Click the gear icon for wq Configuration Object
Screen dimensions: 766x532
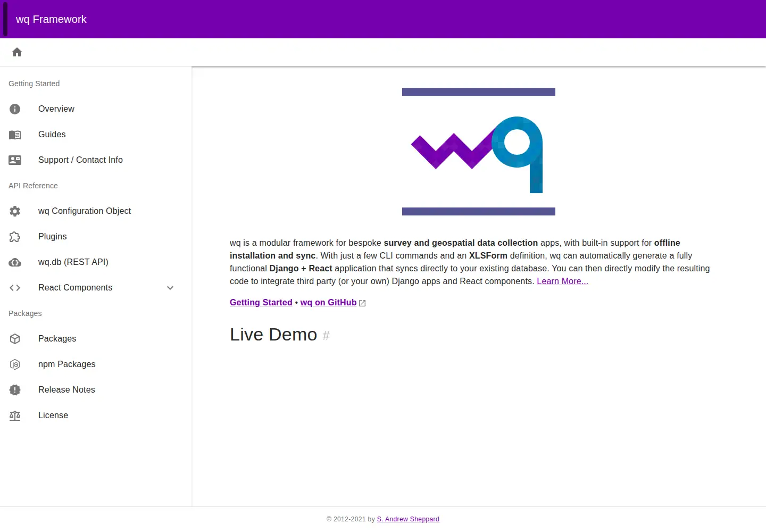(15, 211)
